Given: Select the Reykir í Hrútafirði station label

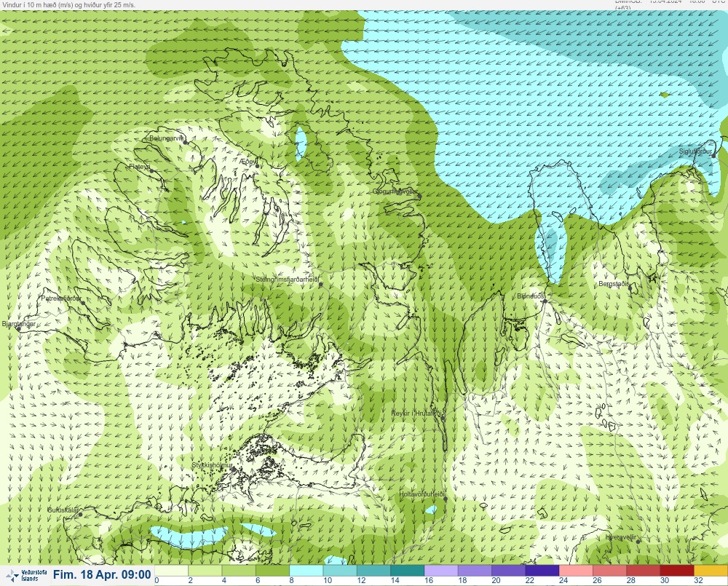Looking at the screenshot, I should tap(417, 413).
